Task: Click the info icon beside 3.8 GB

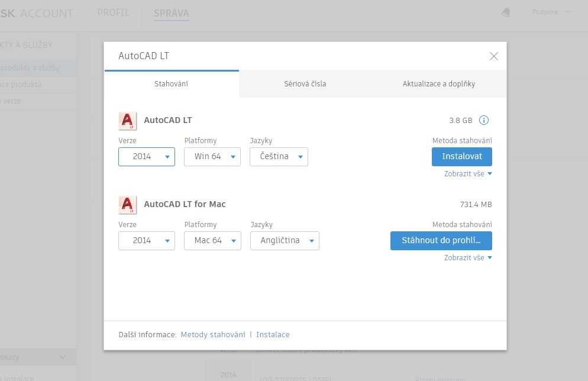Action: pyautogui.click(x=483, y=121)
